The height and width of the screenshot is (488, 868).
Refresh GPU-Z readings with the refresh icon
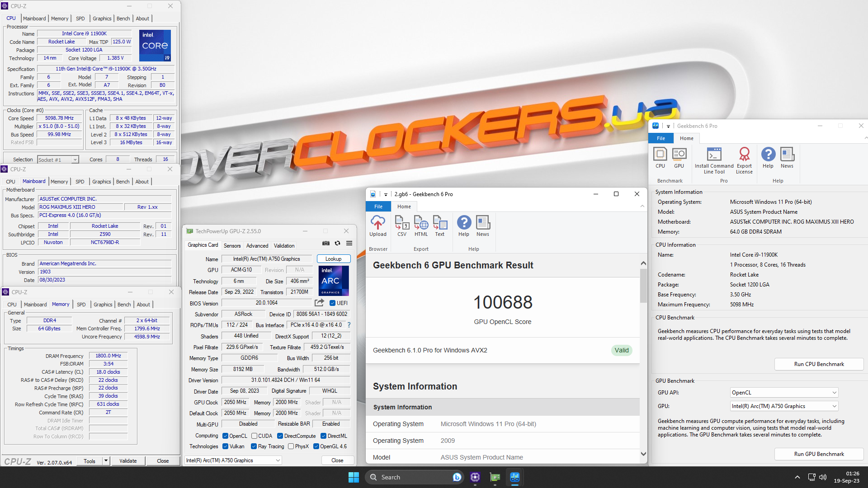tap(337, 243)
